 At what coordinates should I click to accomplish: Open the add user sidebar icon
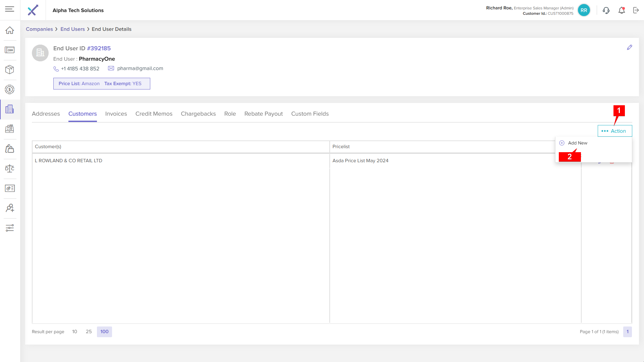(x=10, y=208)
